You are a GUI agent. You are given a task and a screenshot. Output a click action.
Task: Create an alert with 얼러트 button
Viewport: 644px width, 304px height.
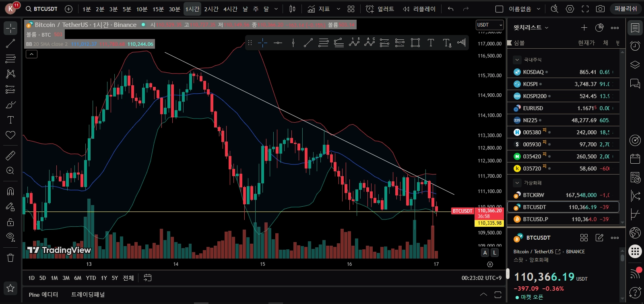click(x=380, y=9)
